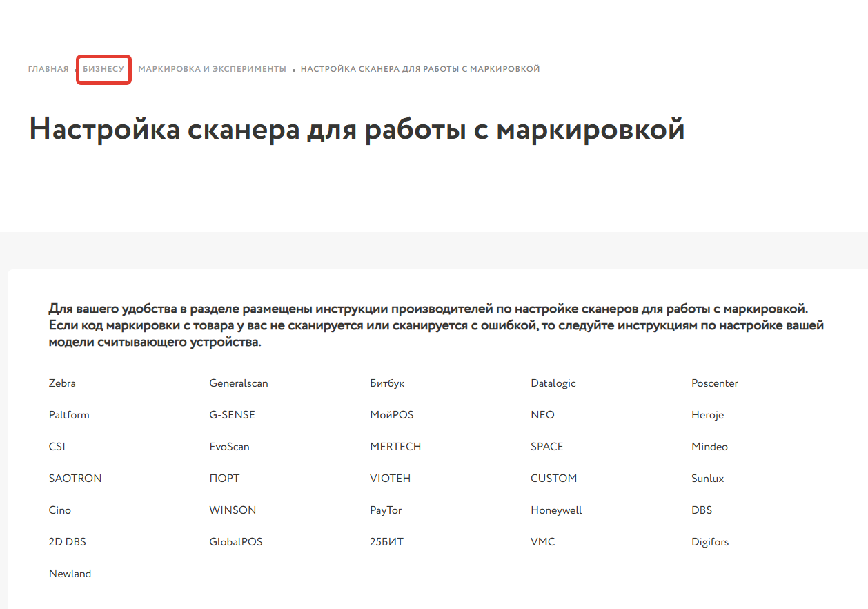Select the DBS link in last column
Screen dimensions: 868x609
point(702,510)
